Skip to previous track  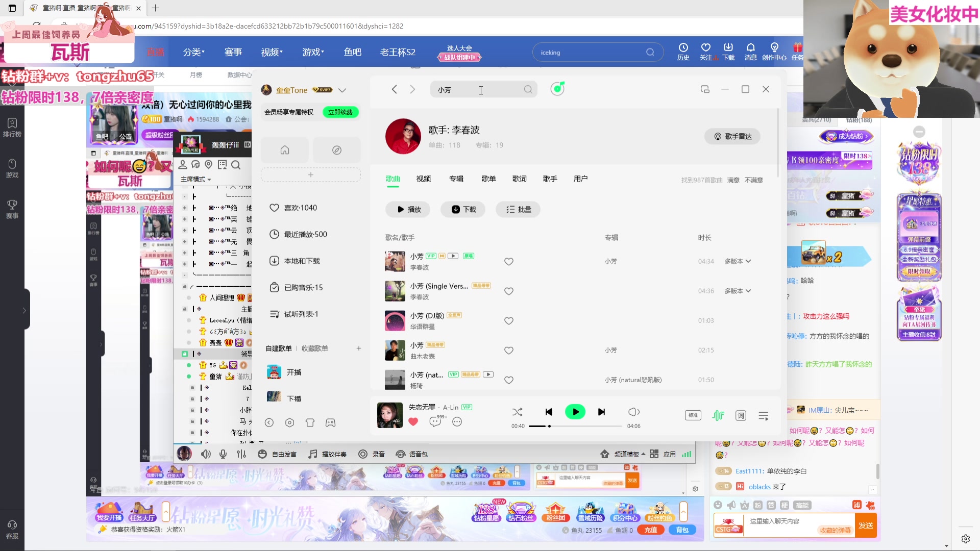tap(549, 412)
